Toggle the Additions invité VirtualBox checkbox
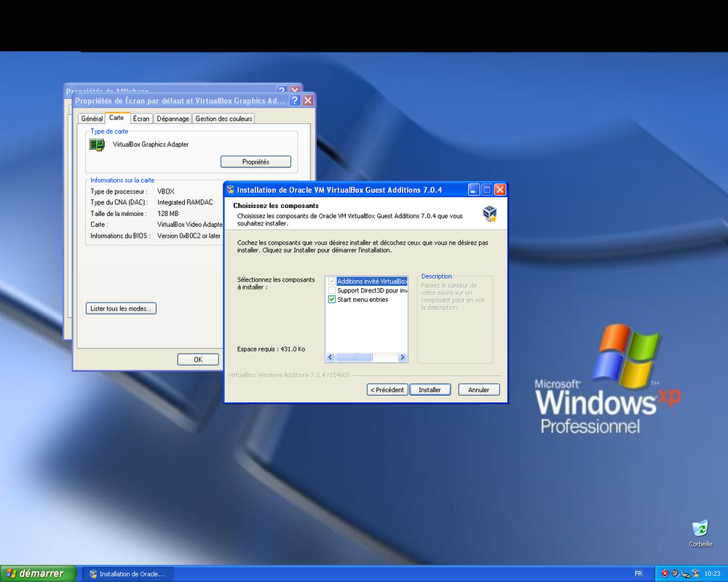The image size is (728, 582). pos(331,282)
